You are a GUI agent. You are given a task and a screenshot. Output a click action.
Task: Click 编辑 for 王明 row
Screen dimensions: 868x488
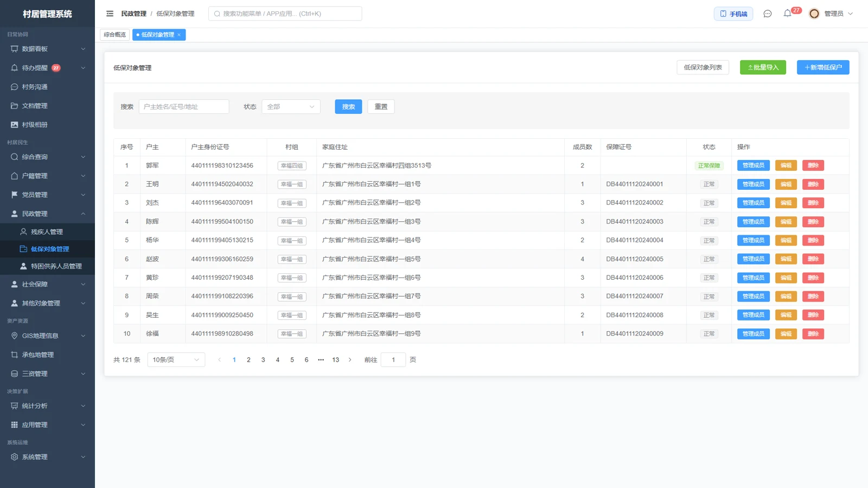click(x=786, y=184)
